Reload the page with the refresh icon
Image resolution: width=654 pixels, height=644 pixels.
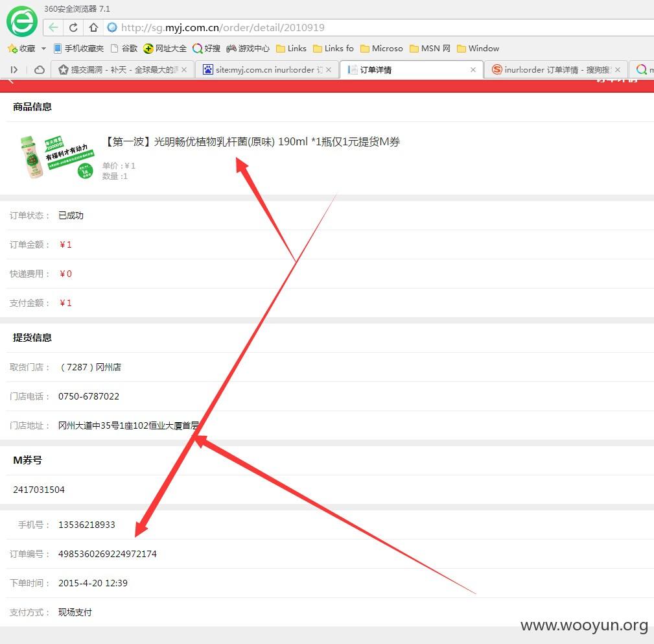(73, 27)
